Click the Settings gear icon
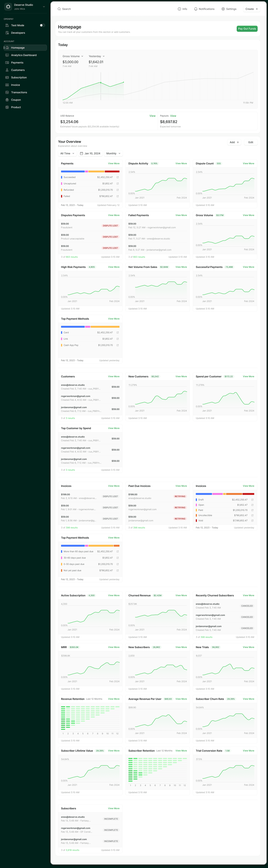Image resolution: width=268 pixels, height=868 pixels. (223, 9)
